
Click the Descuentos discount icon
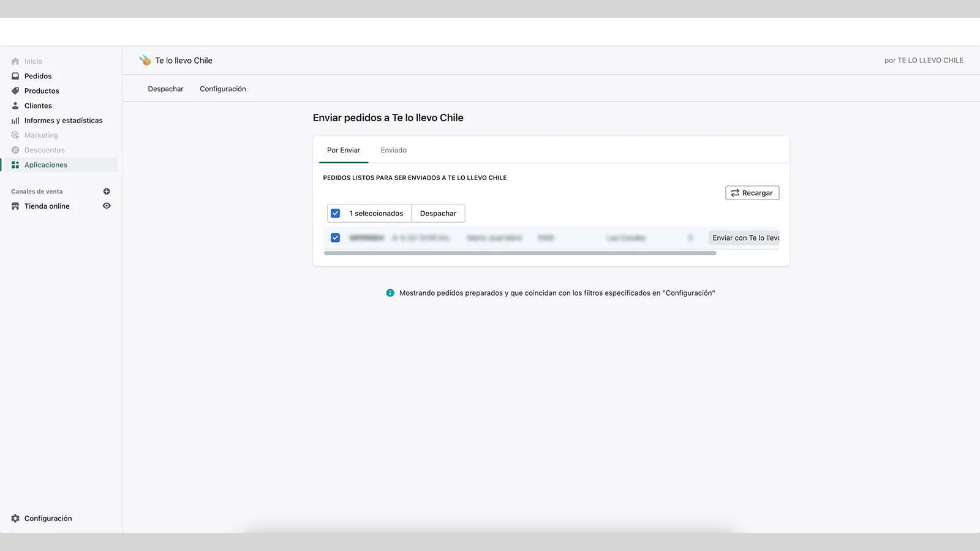(x=15, y=150)
